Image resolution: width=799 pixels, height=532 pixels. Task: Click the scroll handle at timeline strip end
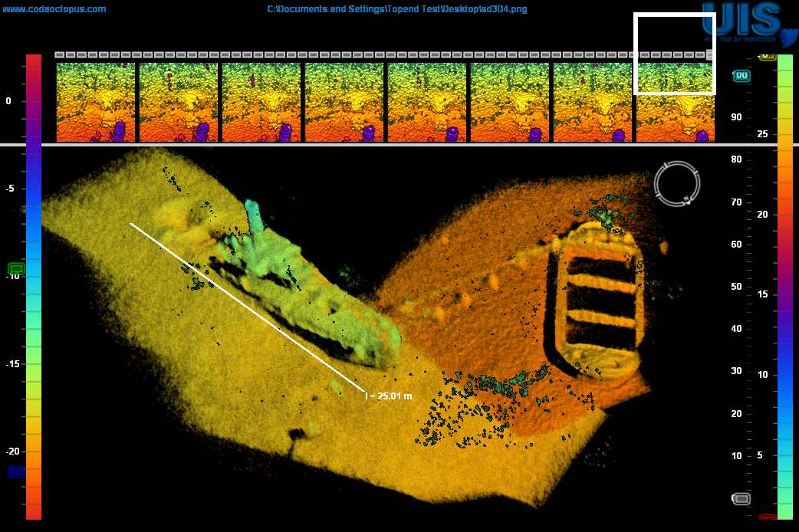710,55
